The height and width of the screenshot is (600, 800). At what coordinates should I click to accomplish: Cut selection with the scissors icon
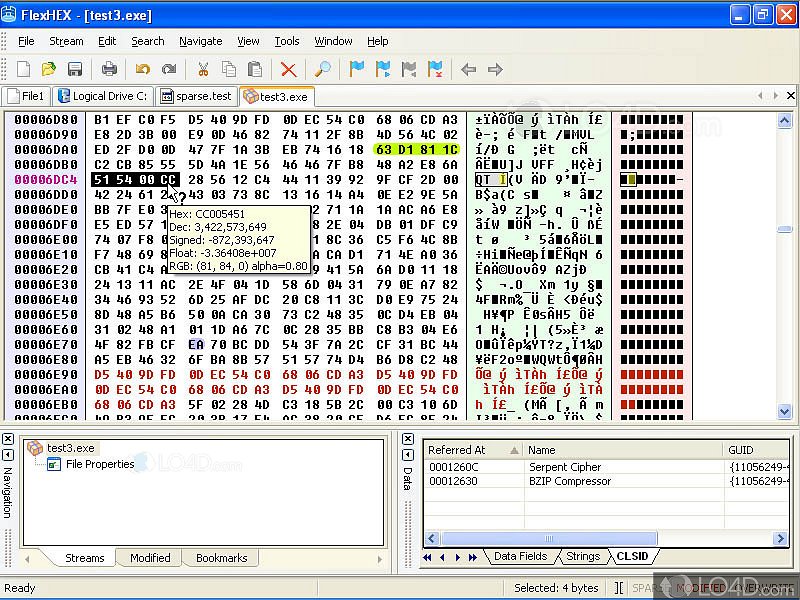(x=203, y=69)
